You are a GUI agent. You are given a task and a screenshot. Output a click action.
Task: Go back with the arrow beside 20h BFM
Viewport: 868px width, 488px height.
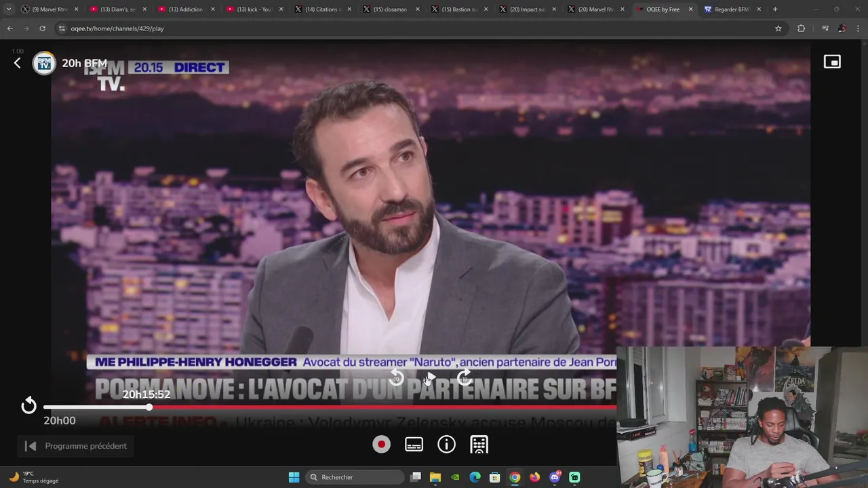(18, 63)
